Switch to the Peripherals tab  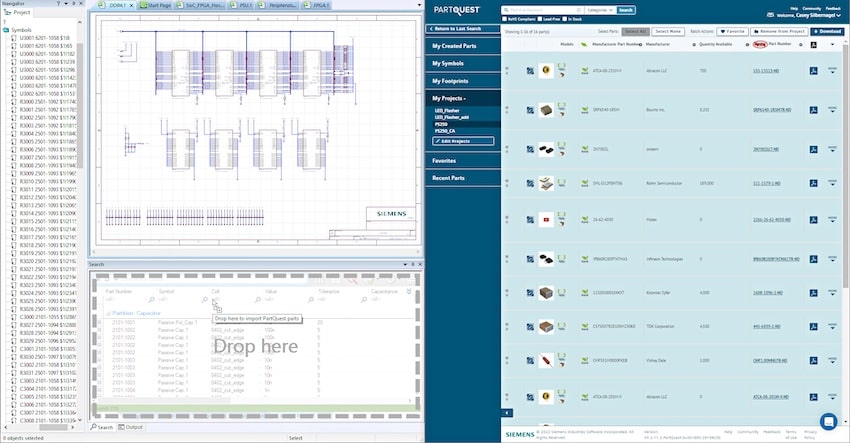point(279,5)
